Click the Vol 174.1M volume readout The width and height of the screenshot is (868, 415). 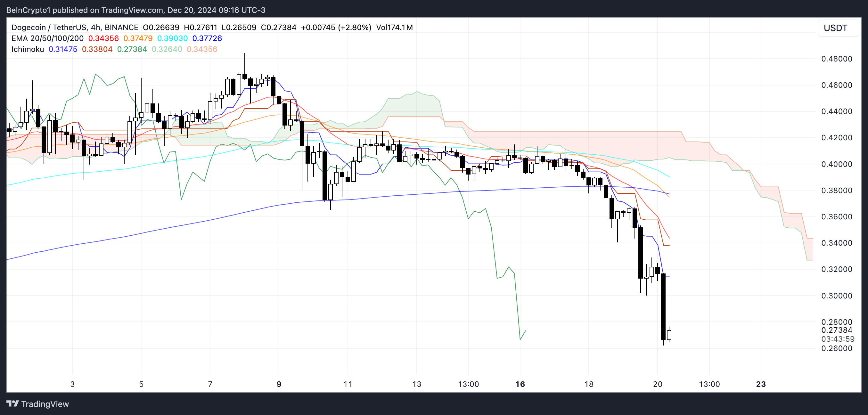click(394, 28)
